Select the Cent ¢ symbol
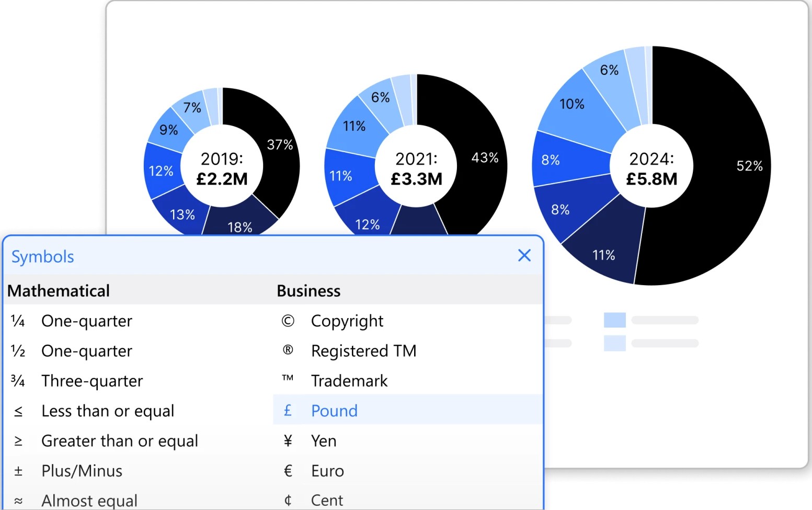The width and height of the screenshot is (812, 510). tap(326, 500)
